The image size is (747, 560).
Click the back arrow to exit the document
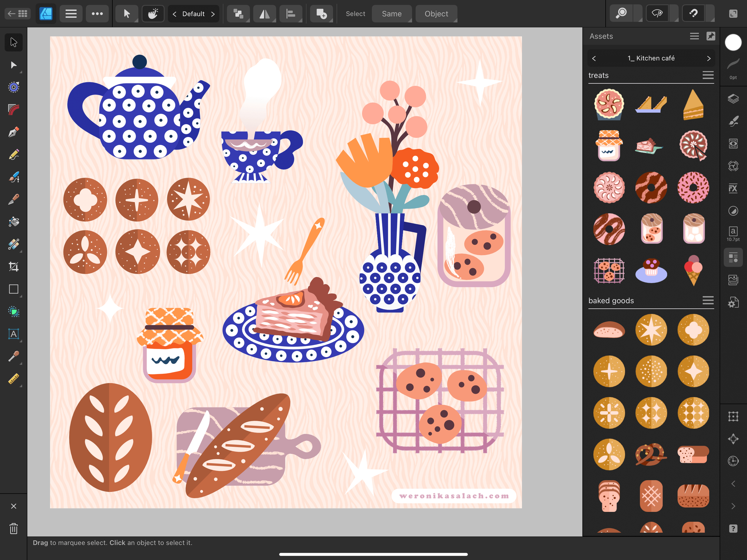tap(11, 13)
